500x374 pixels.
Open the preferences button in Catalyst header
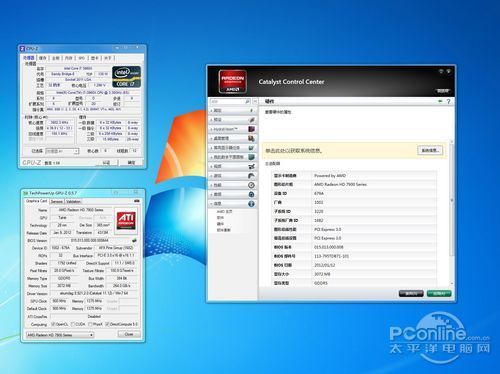coord(443,91)
